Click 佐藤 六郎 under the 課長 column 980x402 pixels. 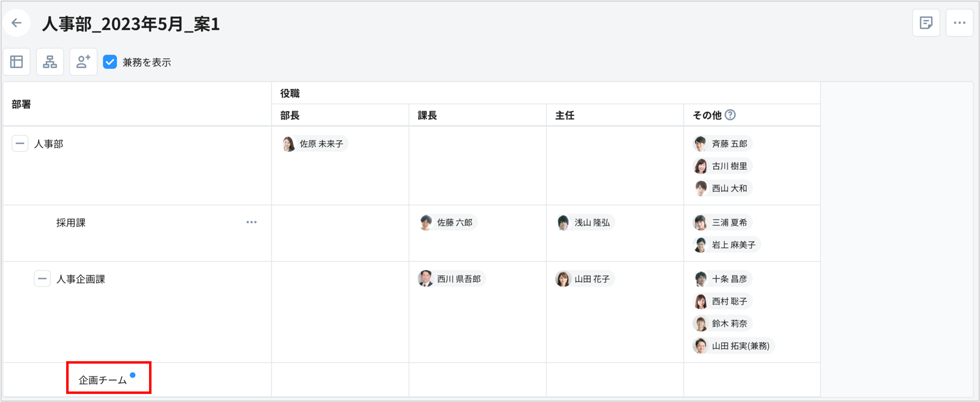click(448, 222)
